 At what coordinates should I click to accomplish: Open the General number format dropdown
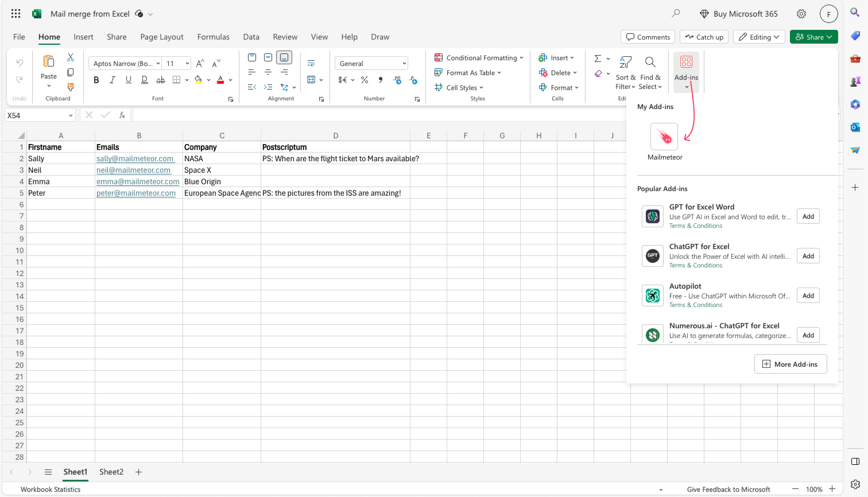[404, 63]
